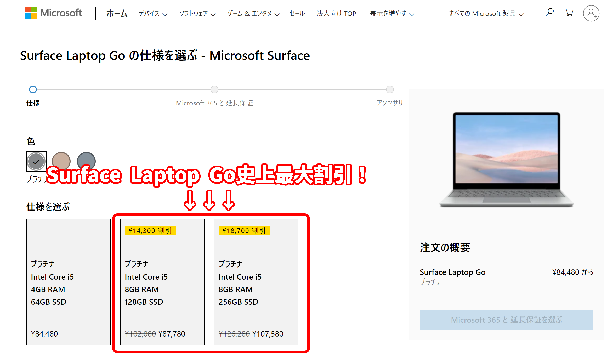Click the アクセサリ step circle
613x364 pixels.
click(390, 89)
